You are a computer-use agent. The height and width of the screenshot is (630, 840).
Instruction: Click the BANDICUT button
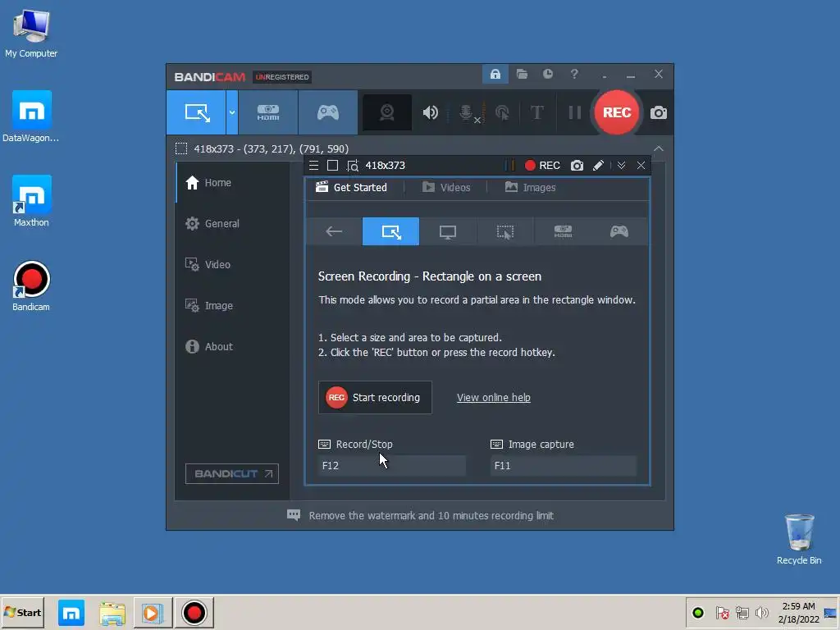232,473
